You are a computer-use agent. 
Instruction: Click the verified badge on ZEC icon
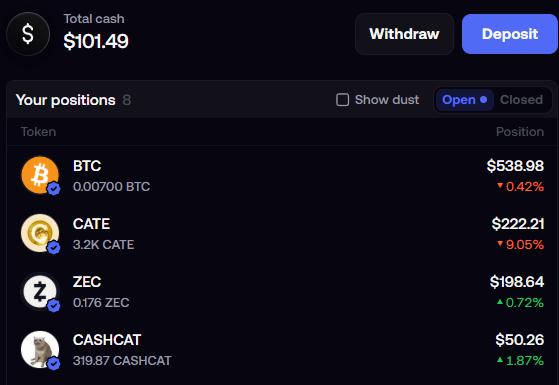point(54,305)
